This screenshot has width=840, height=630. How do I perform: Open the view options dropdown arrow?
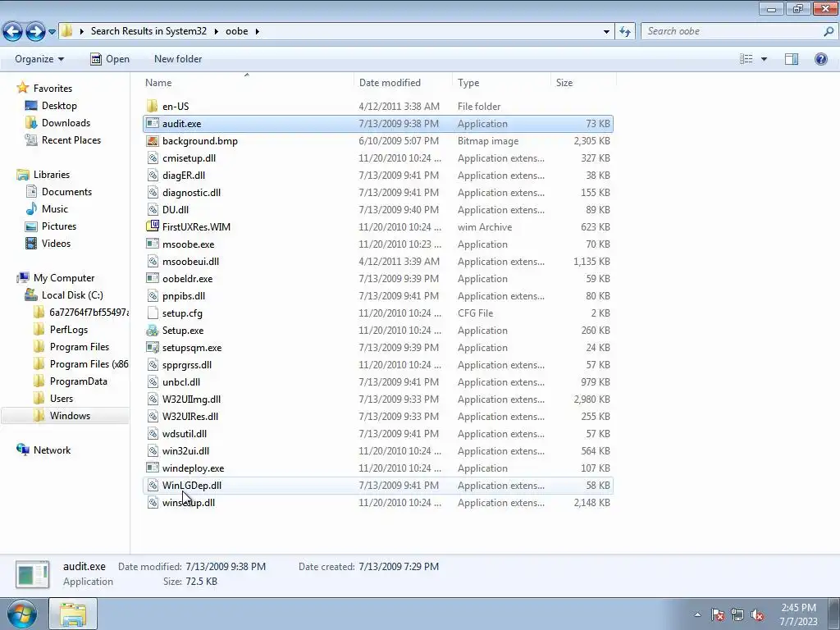click(764, 59)
